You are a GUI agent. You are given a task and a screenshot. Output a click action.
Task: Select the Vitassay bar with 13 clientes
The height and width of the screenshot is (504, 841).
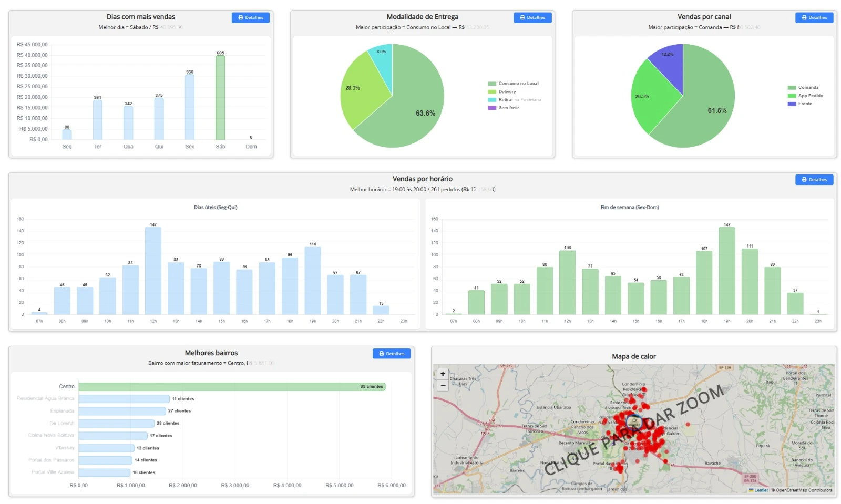pyautogui.click(x=107, y=448)
